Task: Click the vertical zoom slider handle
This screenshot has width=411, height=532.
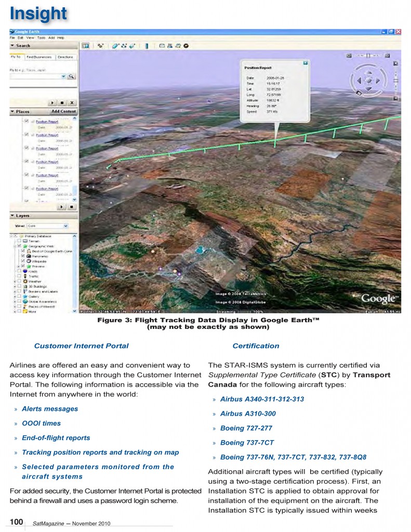Action: click(396, 81)
